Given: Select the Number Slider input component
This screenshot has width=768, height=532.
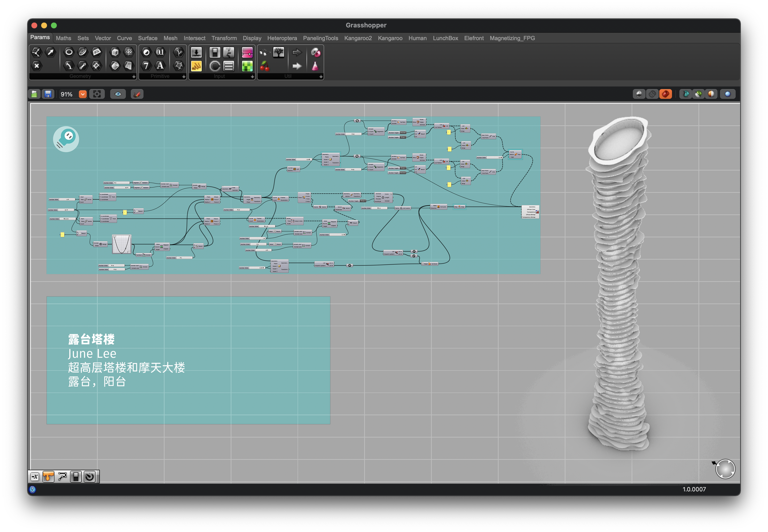Looking at the screenshot, I should pyautogui.click(x=196, y=52).
